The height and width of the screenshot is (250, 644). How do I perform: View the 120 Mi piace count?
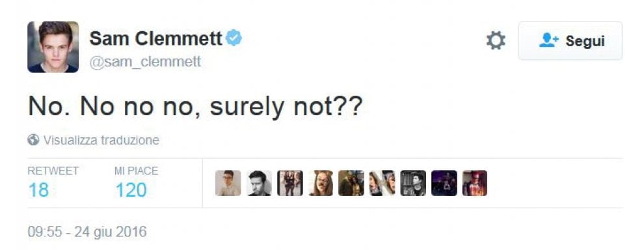coord(131,190)
